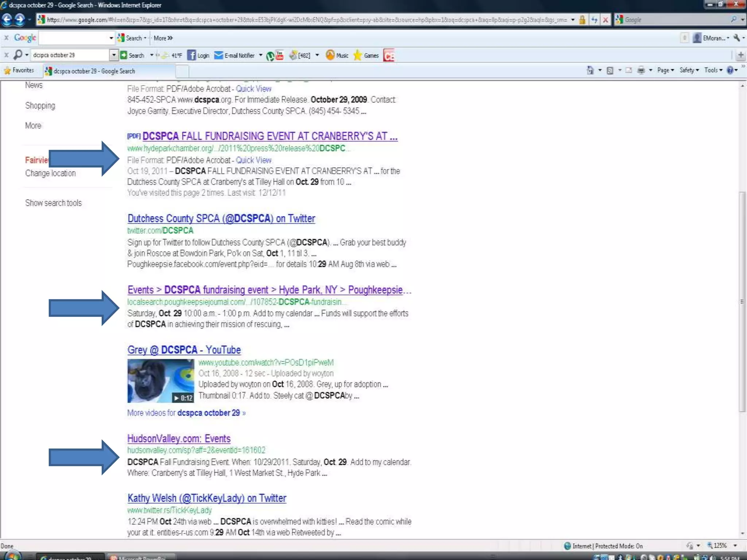Click the security lock icon in address bar

click(x=582, y=20)
